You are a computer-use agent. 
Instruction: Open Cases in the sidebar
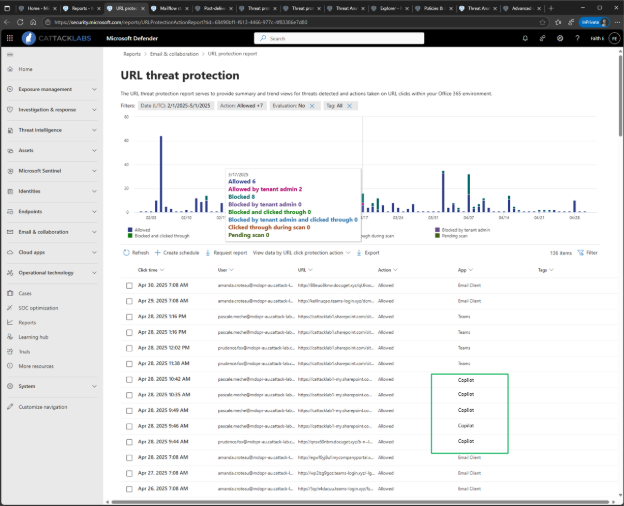[25, 293]
